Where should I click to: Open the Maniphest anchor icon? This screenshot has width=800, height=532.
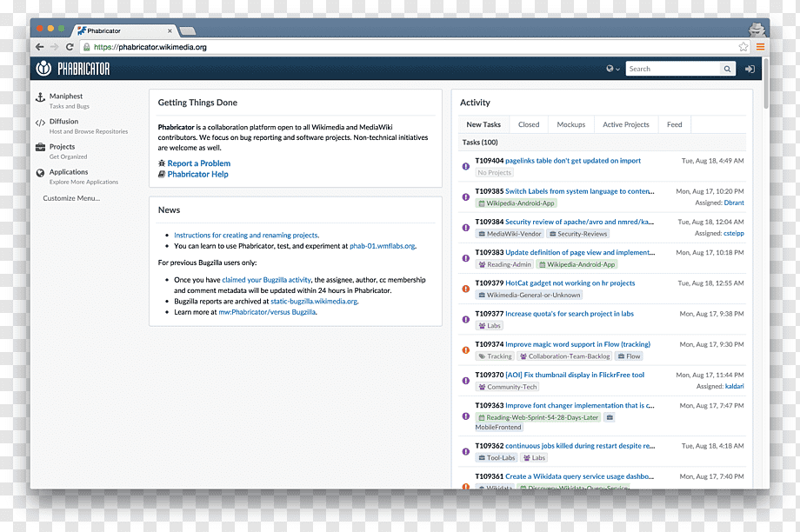coord(40,96)
